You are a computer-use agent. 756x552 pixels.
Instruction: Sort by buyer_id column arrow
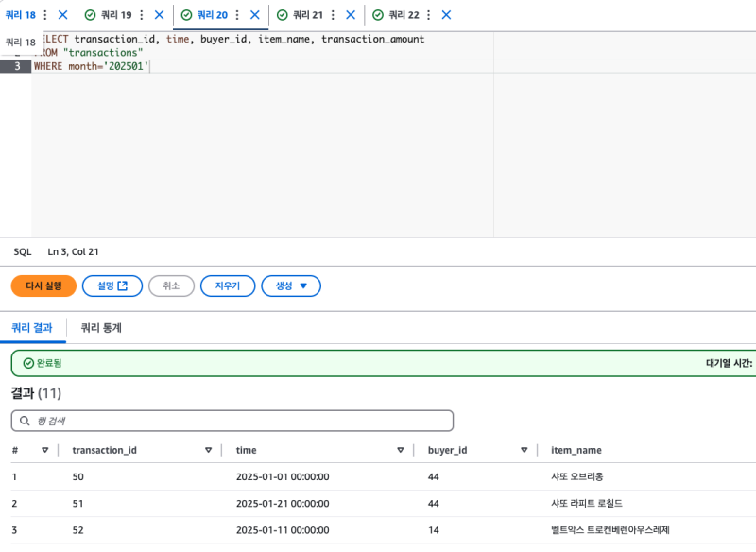tap(524, 450)
